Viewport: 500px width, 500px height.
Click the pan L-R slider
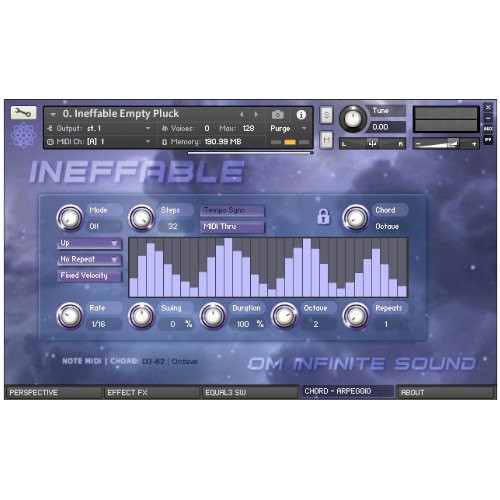372,144
